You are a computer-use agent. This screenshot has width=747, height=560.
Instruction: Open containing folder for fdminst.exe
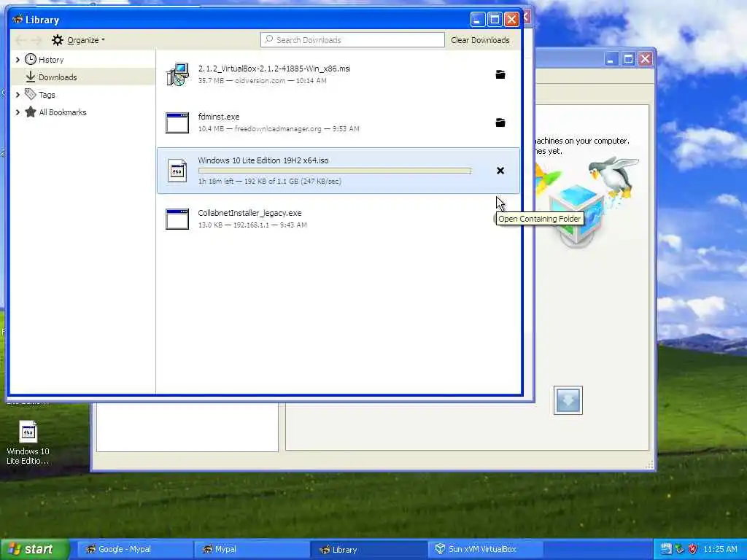point(500,122)
